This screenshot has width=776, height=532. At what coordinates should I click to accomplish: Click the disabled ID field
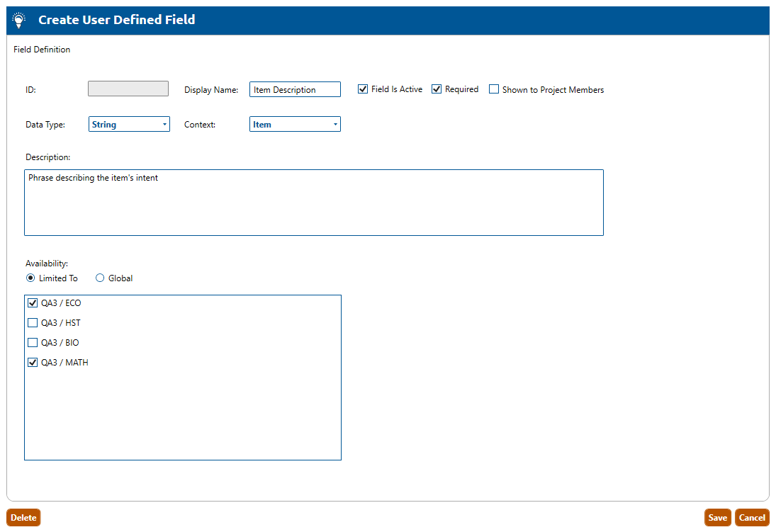tap(128, 89)
